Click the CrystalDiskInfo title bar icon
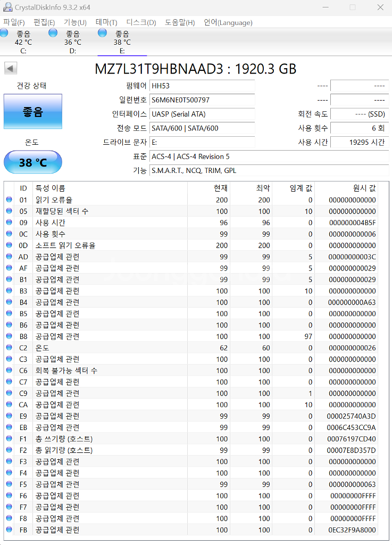Viewport: 392px width, 545px height. coord(7,7)
